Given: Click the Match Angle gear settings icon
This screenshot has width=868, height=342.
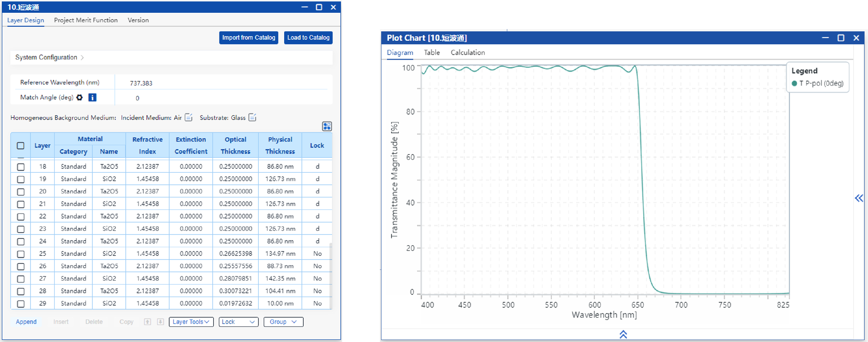Looking at the screenshot, I should (x=80, y=97).
